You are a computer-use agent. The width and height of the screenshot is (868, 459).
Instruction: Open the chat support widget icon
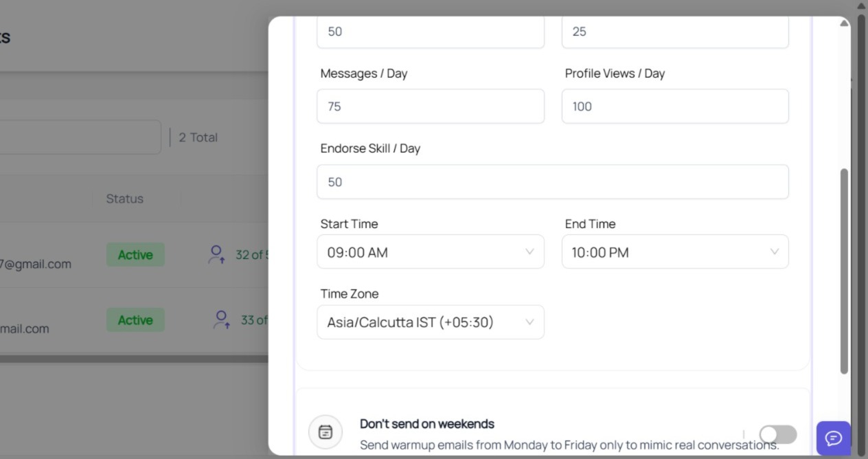click(834, 438)
